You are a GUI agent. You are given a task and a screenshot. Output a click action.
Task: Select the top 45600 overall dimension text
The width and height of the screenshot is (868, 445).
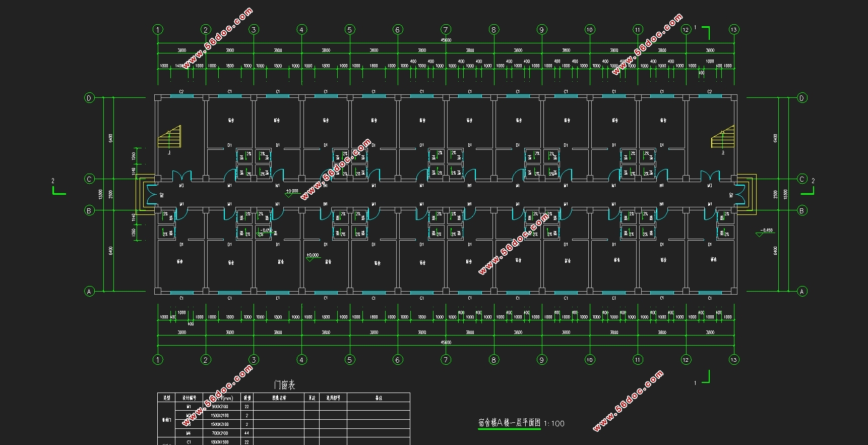pos(446,40)
